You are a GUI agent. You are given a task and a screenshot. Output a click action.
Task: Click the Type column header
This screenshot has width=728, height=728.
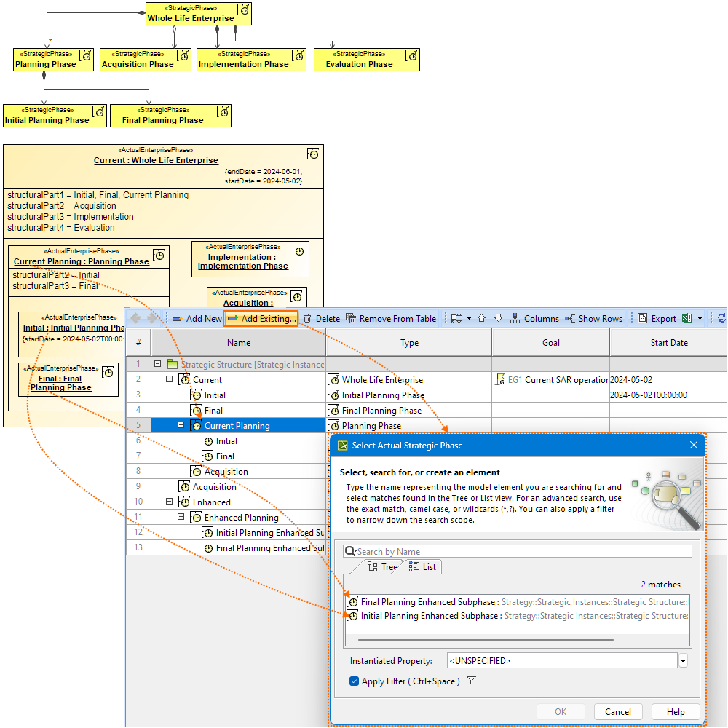(x=409, y=343)
